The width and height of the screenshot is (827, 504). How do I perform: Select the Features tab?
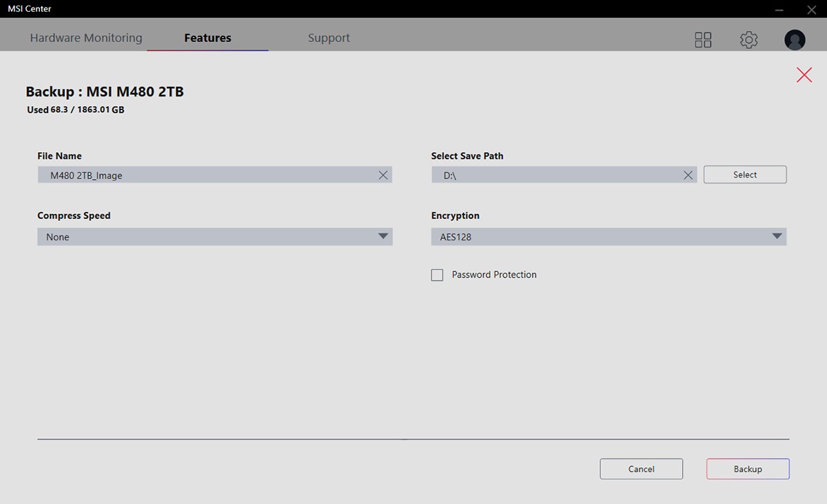point(207,38)
